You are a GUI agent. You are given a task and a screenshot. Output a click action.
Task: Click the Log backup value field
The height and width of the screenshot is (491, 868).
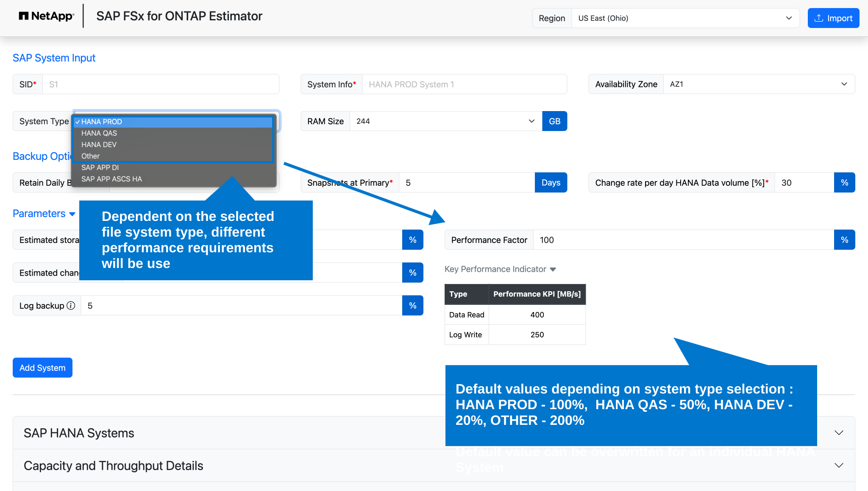point(241,306)
